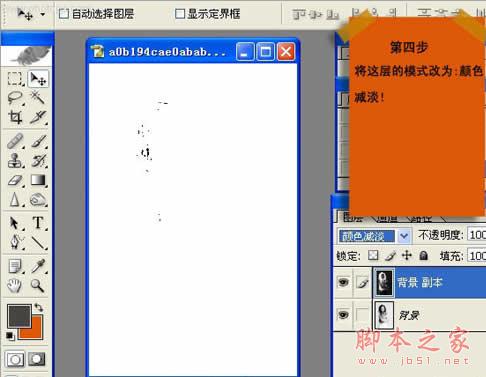This screenshot has height=377, width=486.
Task: Click the brush indicator beside 背景 副本
Action: coord(362,283)
